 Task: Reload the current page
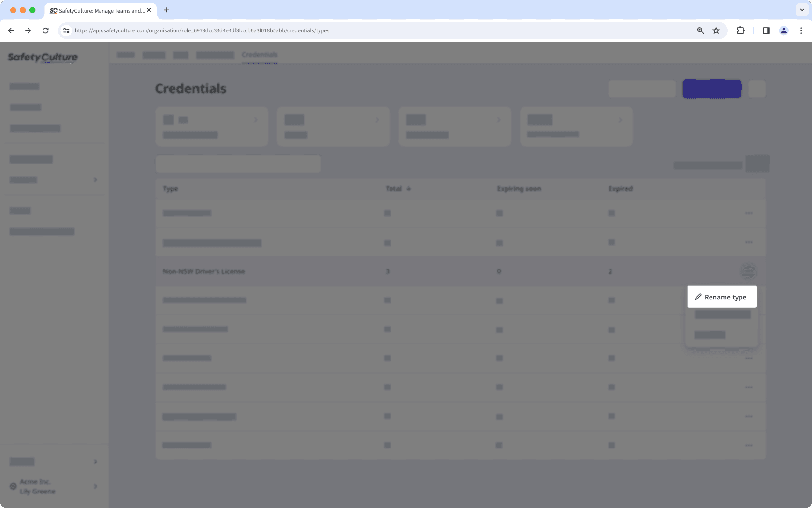[x=45, y=30]
